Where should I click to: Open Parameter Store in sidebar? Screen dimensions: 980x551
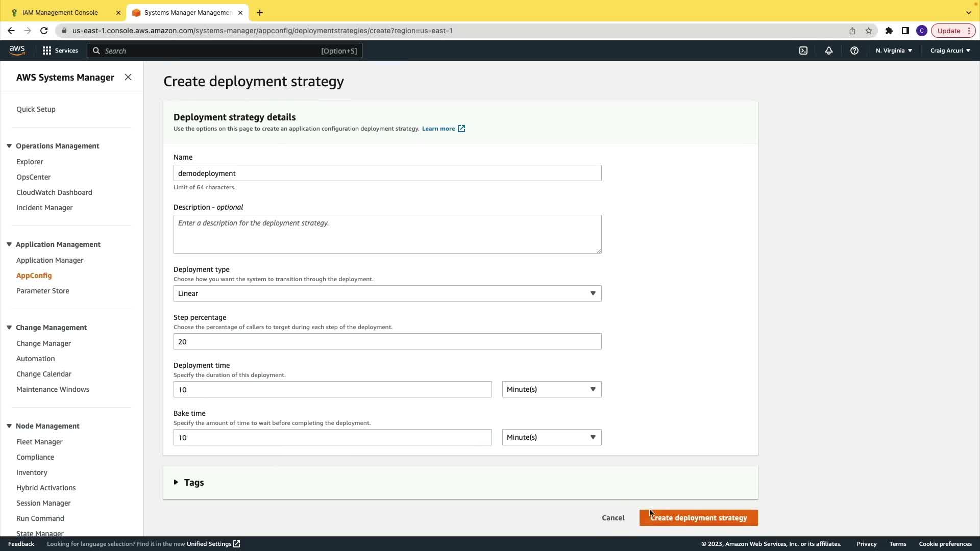[x=42, y=291]
